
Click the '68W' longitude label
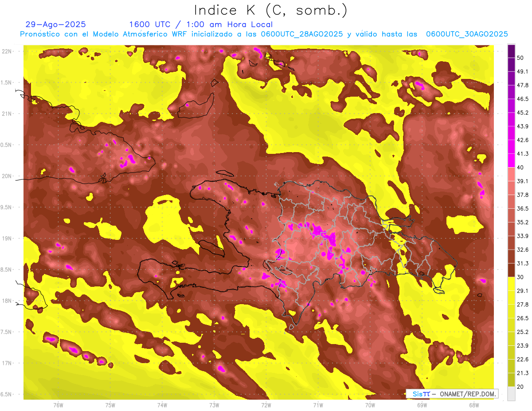pyautogui.click(x=473, y=405)
